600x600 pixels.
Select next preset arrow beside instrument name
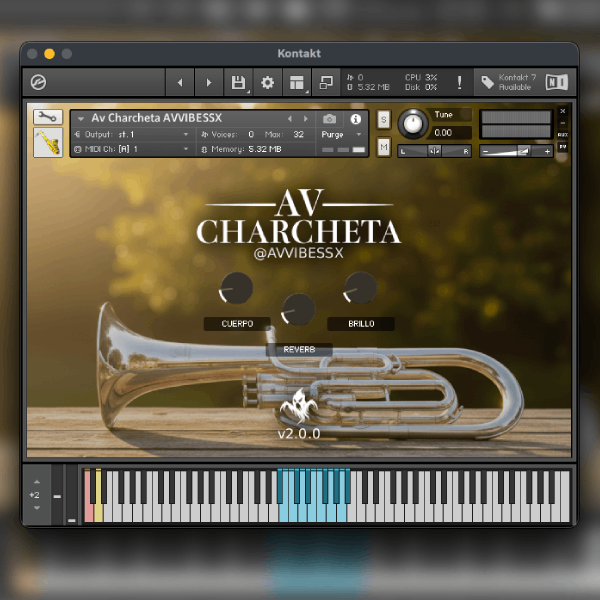coord(305,119)
